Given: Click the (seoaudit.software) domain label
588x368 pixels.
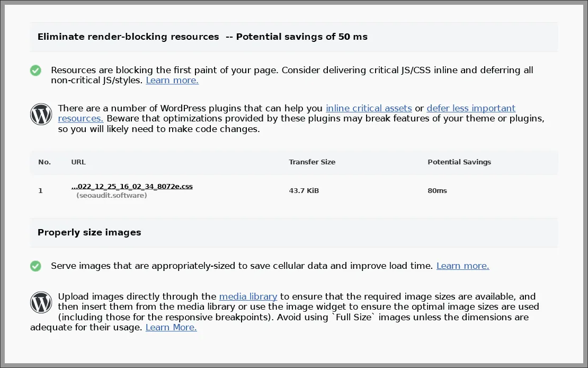Looking at the screenshot, I should 112,196.
